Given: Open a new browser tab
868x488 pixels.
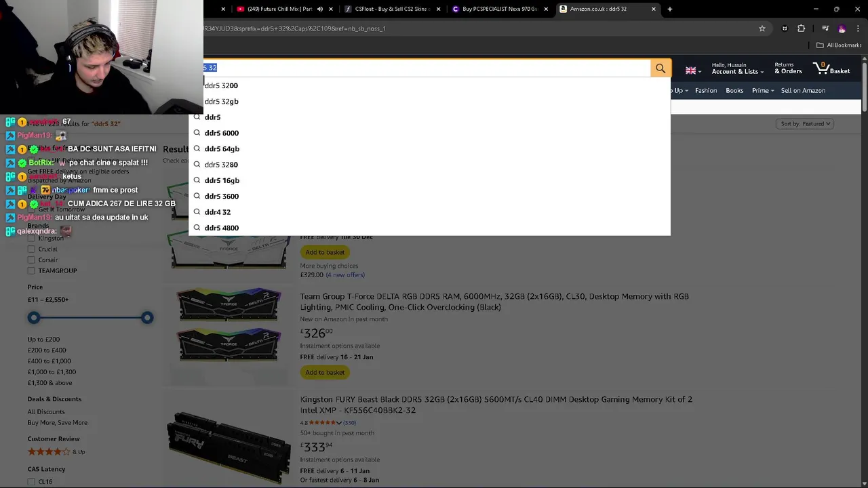Looking at the screenshot, I should pyautogui.click(x=670, y=9).
